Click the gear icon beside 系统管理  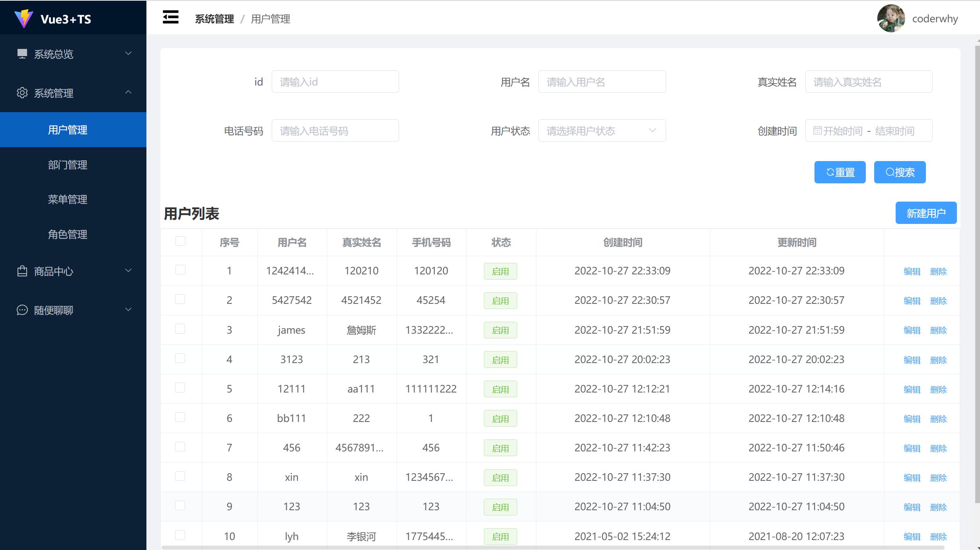[x=22, y=93]
